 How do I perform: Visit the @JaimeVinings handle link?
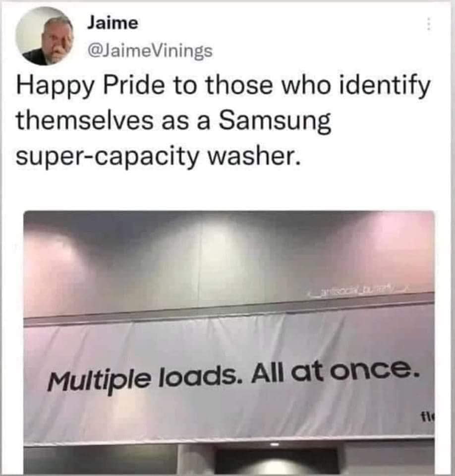click(150, 51)
